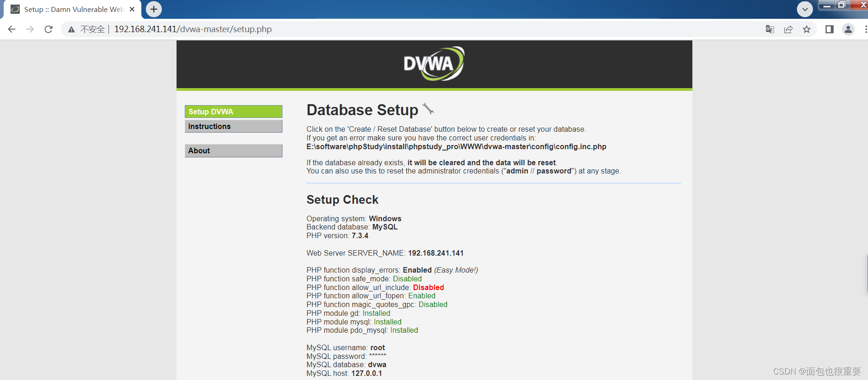This screenshot has width=868, height=380.
Task: Restore down the browser window
Action: pos(842,5)
